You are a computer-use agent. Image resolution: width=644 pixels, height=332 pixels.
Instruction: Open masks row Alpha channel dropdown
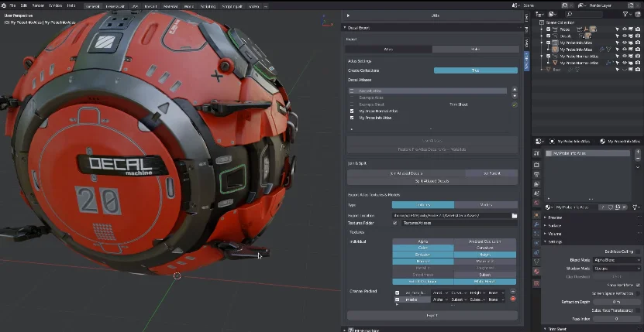440,299
